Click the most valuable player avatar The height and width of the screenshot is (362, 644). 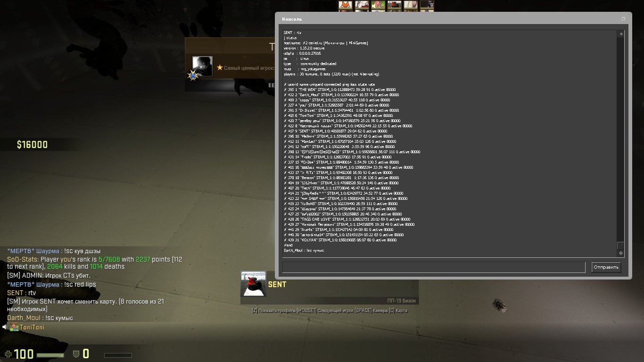click(x=202, y=66)
